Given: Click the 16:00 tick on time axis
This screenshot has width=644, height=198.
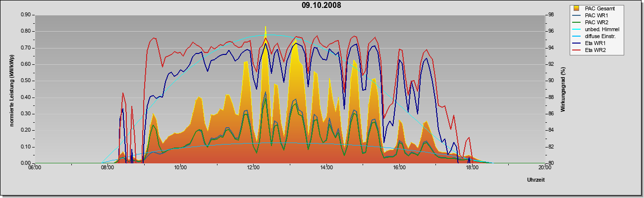Looking at the screenshot, I should coord(399,168).
